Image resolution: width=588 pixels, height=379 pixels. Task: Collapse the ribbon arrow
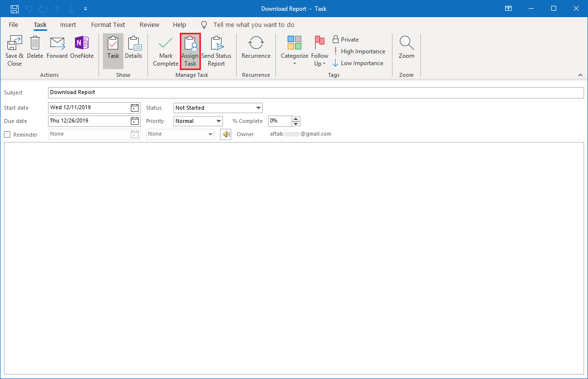581,75
